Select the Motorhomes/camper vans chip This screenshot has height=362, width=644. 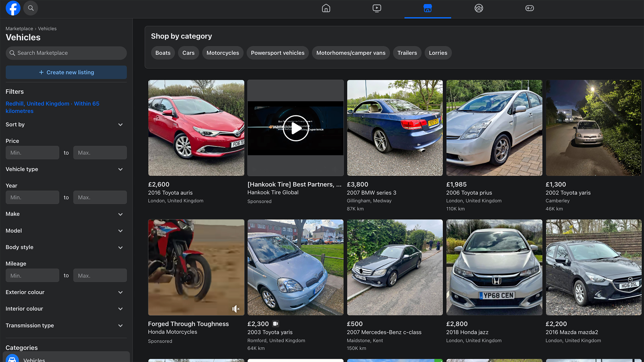click(x=351, y=53)
